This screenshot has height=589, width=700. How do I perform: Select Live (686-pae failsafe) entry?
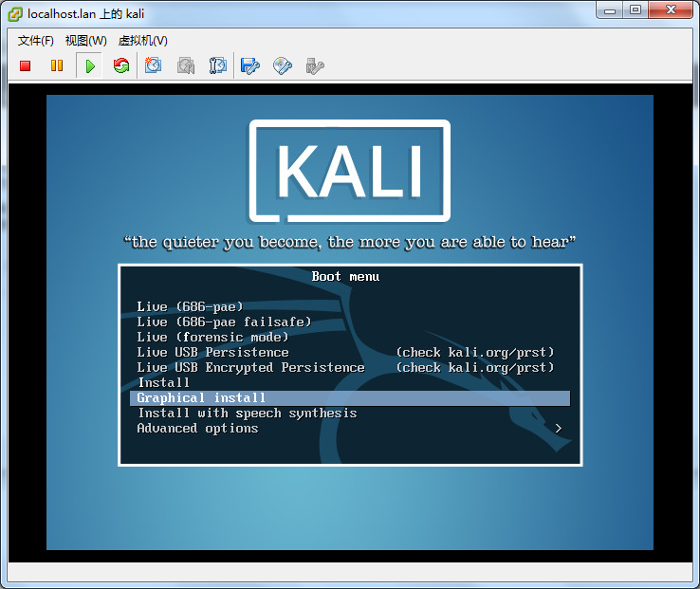click(x=350, y=322)
